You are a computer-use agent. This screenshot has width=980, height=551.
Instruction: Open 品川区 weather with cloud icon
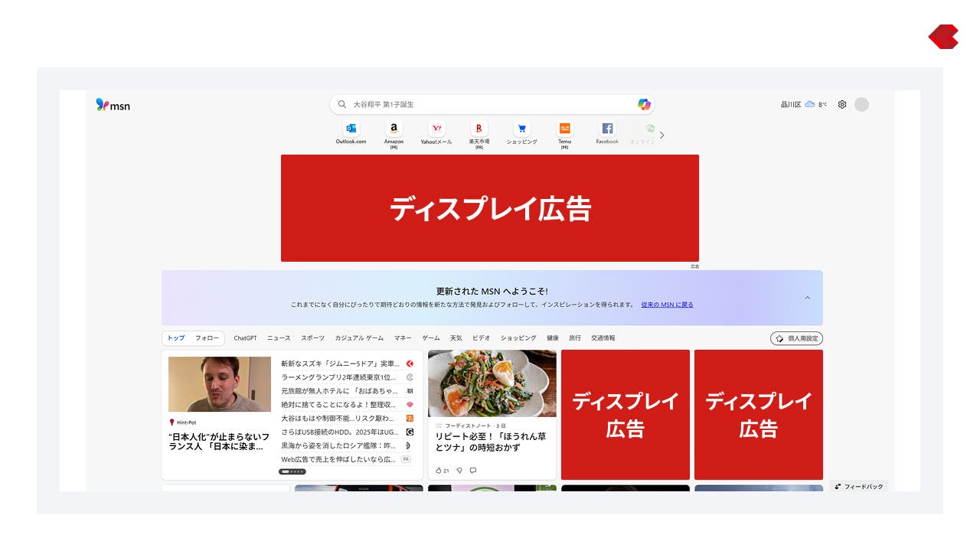(803, 105)
